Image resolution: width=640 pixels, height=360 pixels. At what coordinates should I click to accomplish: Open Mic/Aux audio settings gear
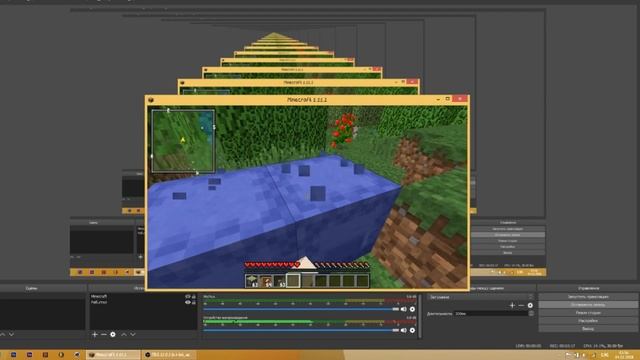(412, 309)
